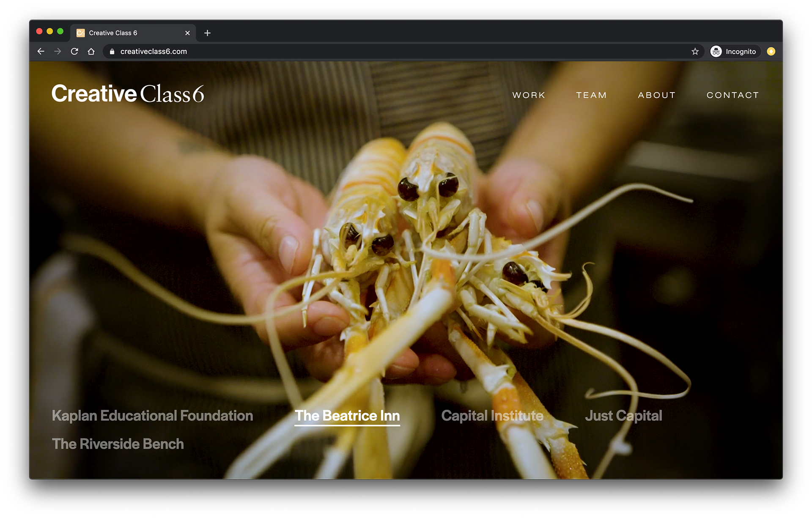Click the Creative Class 6 site logo

[128, 93]
